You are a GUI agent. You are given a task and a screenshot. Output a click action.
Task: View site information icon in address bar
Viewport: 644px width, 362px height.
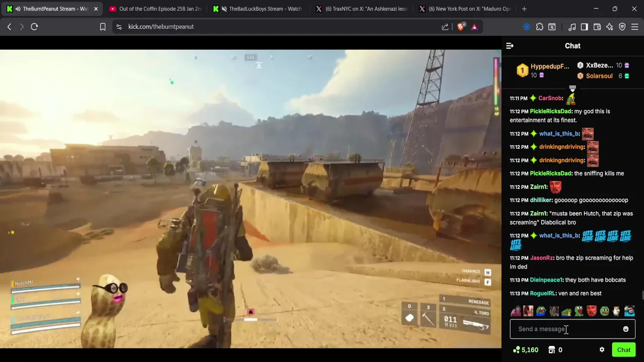[119, 27]
